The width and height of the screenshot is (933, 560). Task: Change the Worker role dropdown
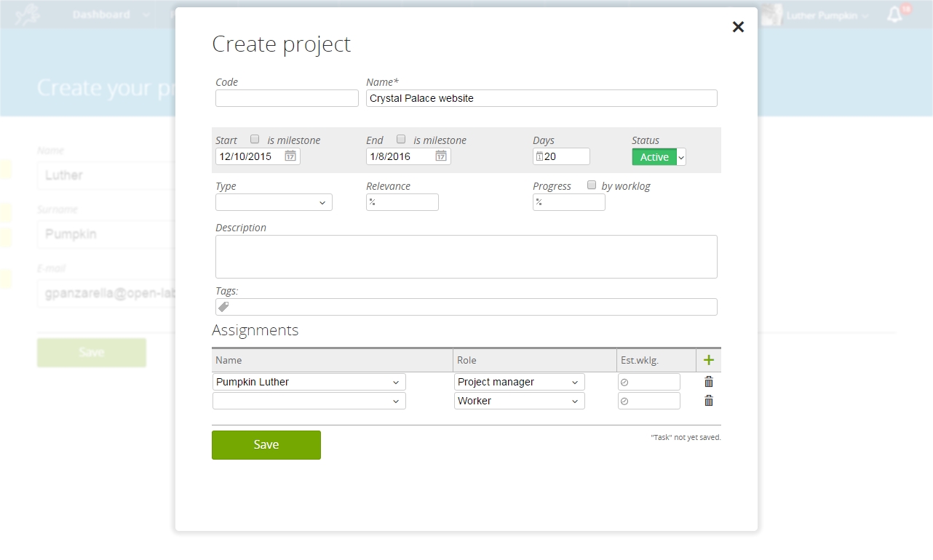(x=520, y=401)
